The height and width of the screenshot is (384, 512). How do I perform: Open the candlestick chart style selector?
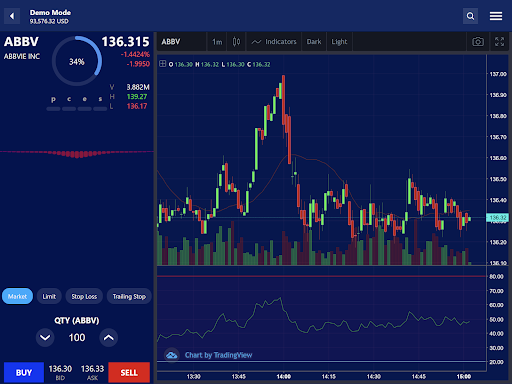pos(236,42)
